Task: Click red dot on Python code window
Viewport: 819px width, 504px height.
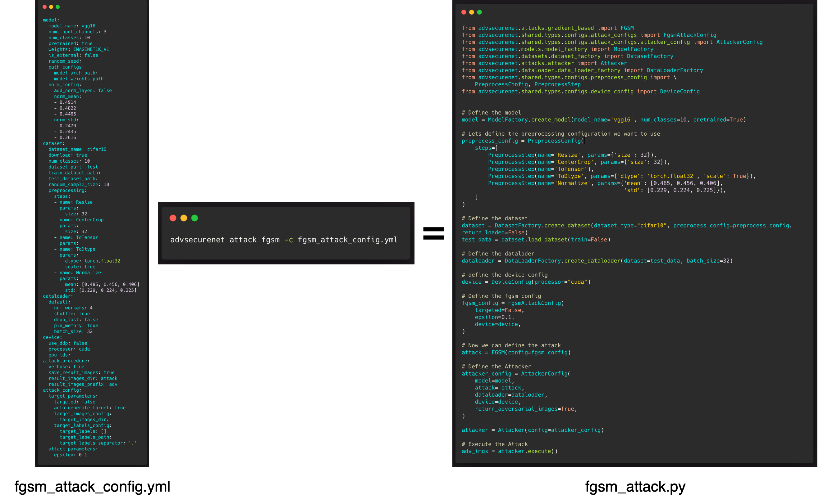Action: click(464, 12)
